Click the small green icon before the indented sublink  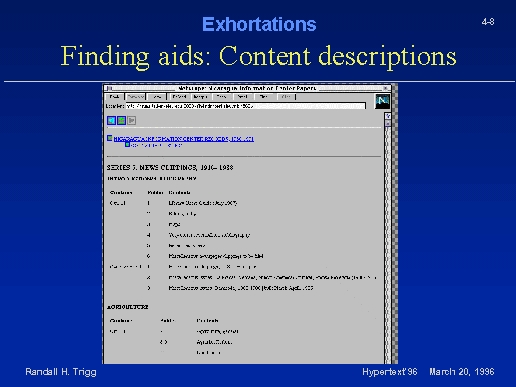[x=127, y=144]
